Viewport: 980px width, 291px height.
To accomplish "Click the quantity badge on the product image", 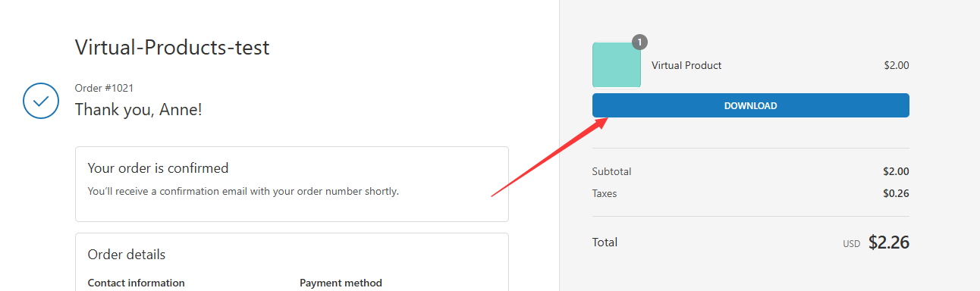I will 639,42.
